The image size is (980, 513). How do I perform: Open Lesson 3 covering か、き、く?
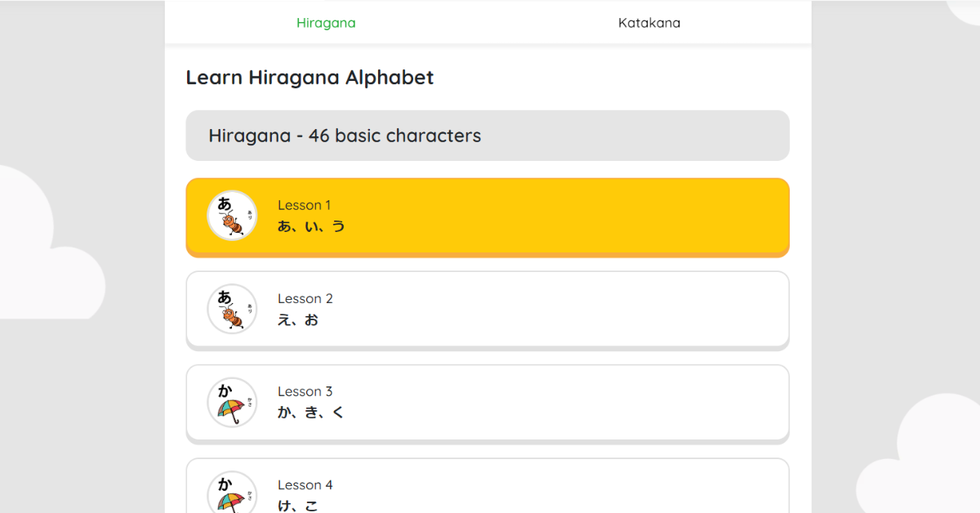[488, 403]
